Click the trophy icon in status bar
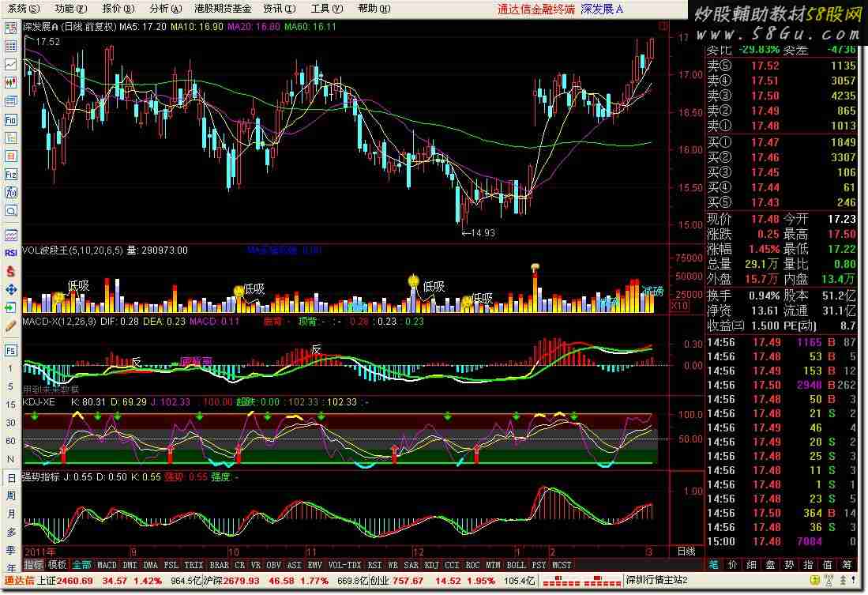 829,581
